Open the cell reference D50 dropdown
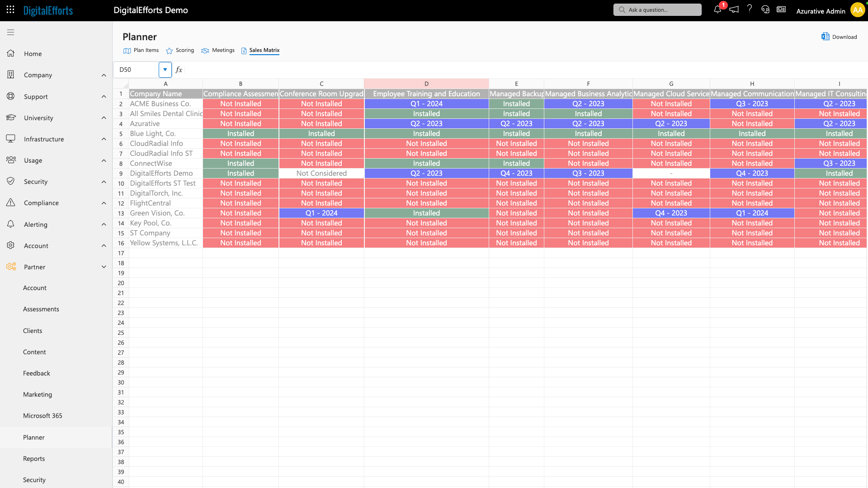 point(165,70)
